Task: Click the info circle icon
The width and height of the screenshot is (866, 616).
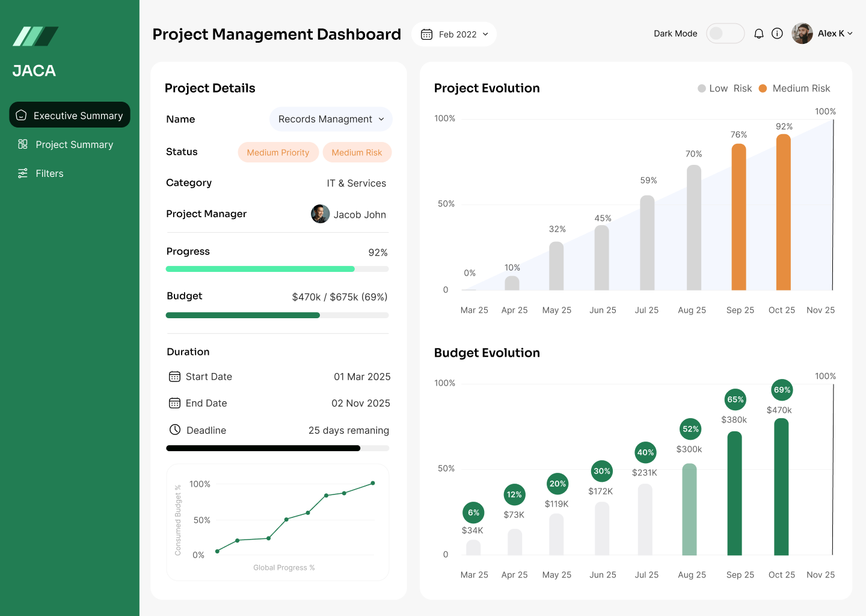Action: [x=777, y=34]
